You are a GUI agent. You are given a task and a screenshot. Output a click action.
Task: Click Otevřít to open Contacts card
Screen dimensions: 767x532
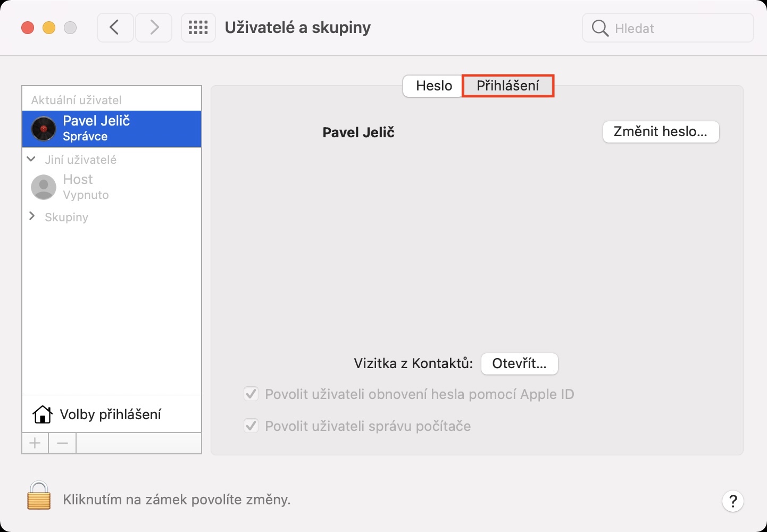point(519,364)
